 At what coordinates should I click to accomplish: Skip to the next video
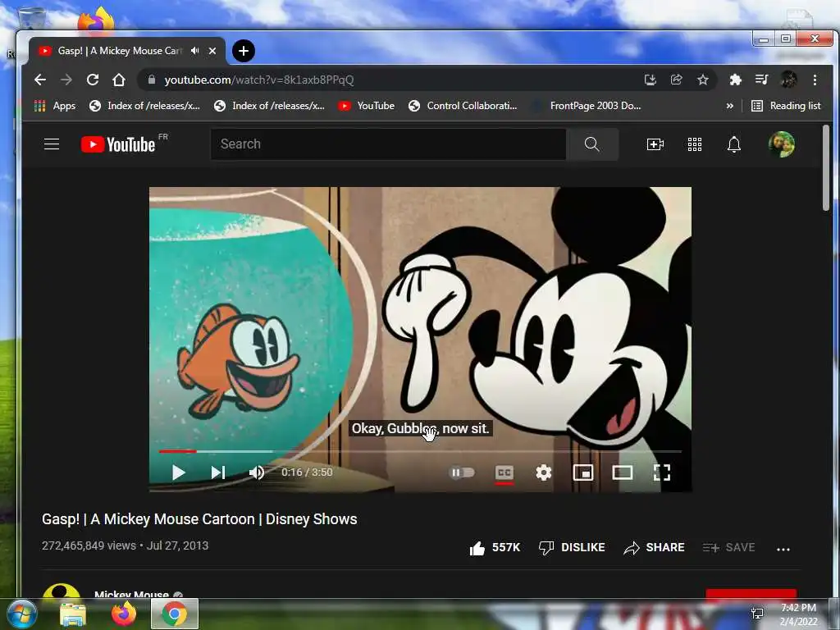coord(217,472)
